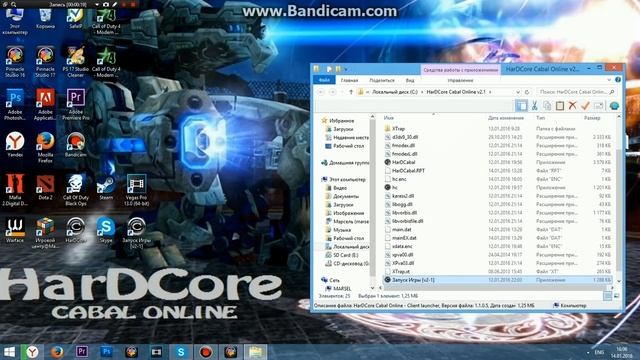Image resolution: width=640 pixels, height=360 pixels.
Task: Select the Mafia 2 desktop icon
Action: (15, 190)
